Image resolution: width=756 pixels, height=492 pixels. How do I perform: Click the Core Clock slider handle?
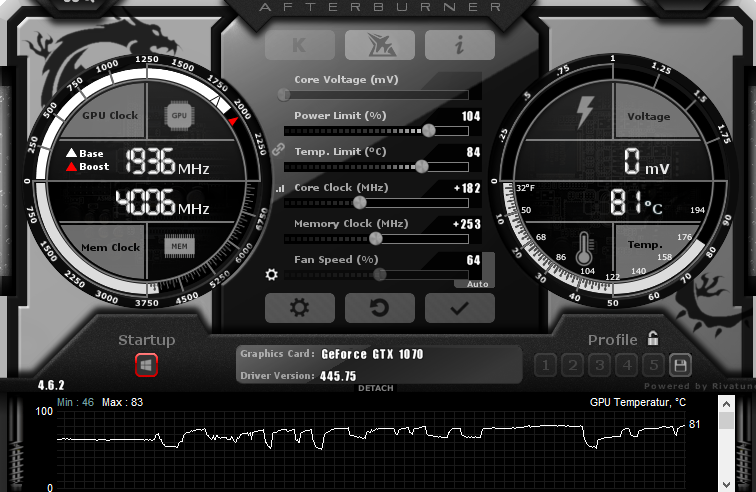coord(360,203)
